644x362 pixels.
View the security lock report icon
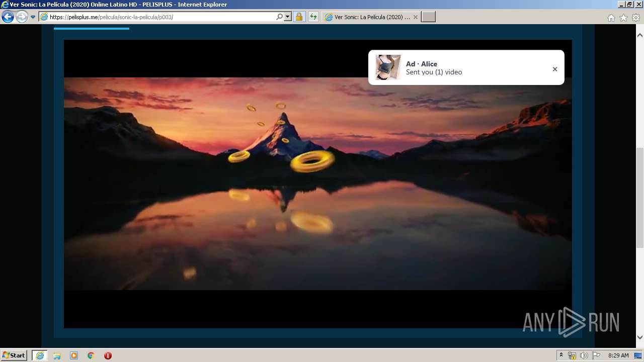coord(299,17)
